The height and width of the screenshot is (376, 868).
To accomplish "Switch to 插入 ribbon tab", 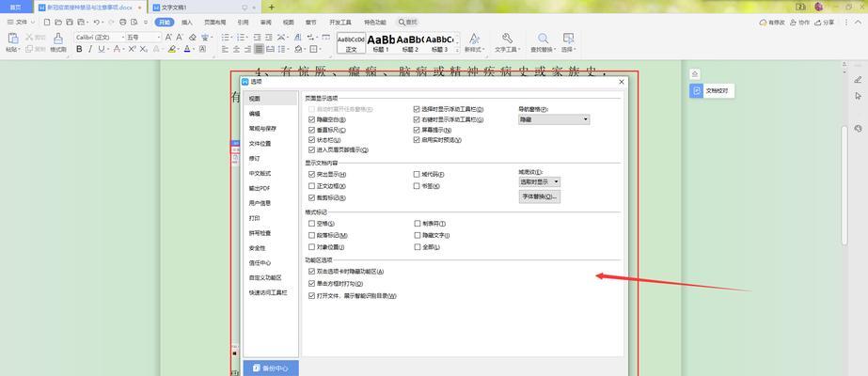I will coord(187,23).
